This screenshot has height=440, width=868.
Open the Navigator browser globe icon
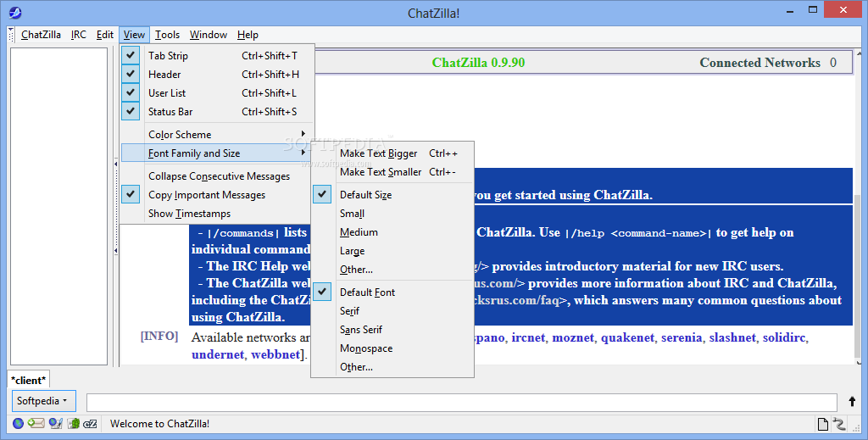[x=19, y=423]
